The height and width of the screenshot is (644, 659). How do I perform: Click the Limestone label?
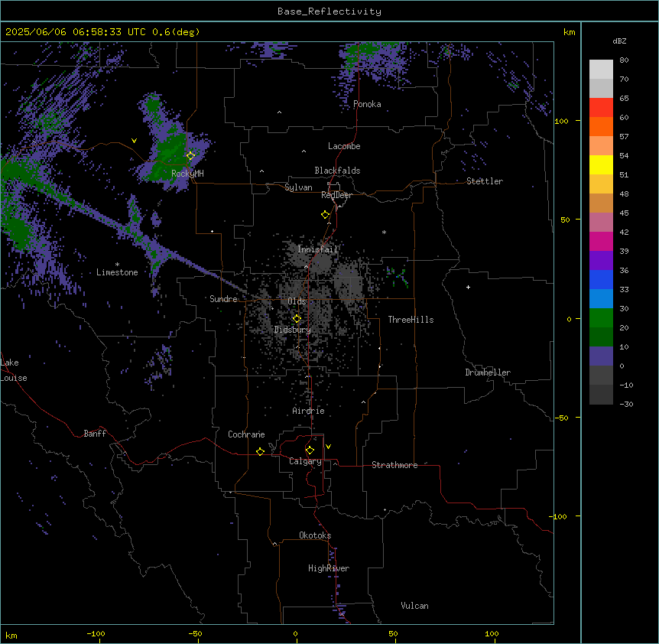117,272
